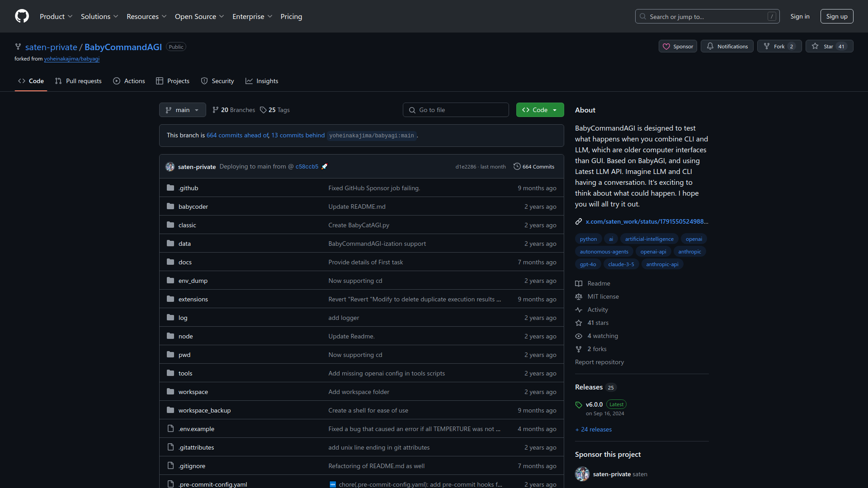Click the forks icon in About
The width and height of the screenshot is (868, 488).
click(579, 349)
